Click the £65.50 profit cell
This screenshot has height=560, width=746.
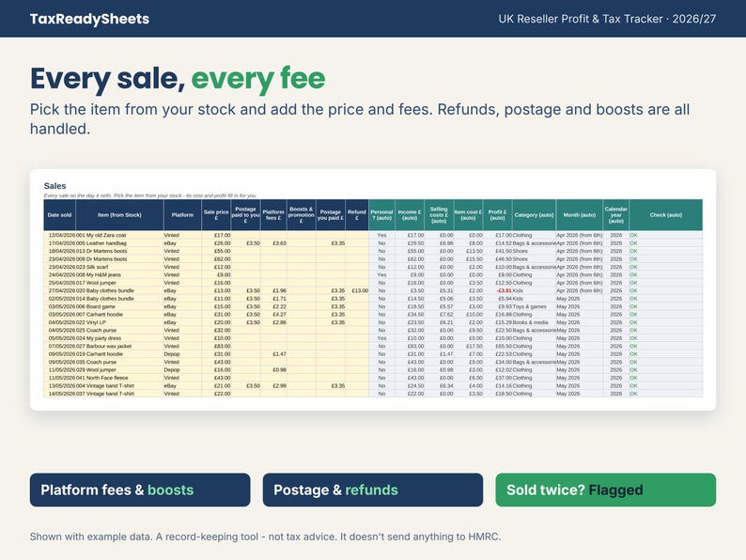498,346
